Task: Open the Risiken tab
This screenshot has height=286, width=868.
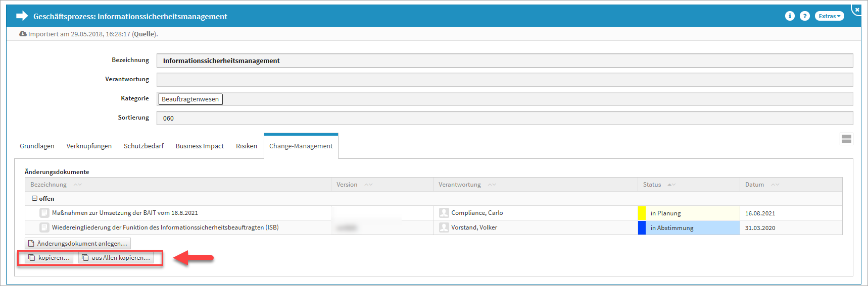Action: click(246, 146)
